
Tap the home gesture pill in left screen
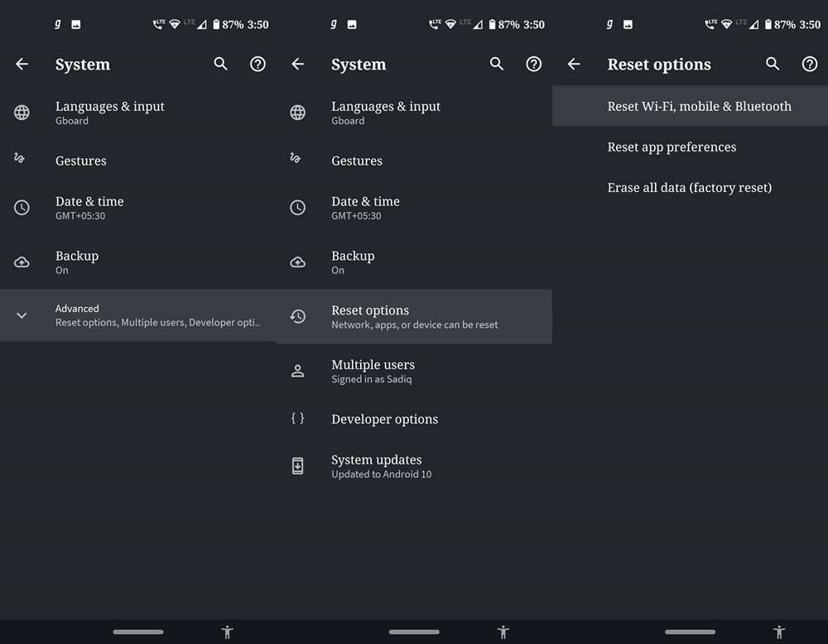click(x=138, y=632)
